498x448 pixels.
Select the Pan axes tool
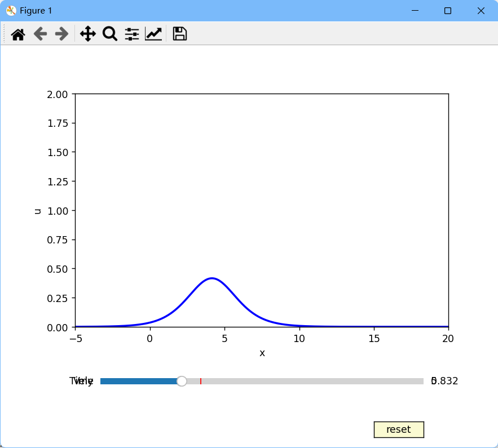[88, 34]
